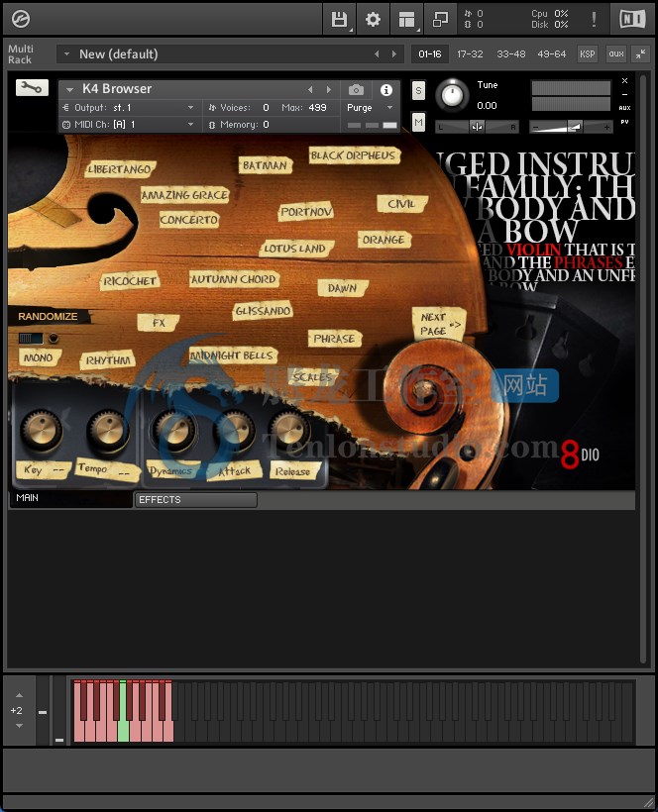The width and height of the screenshot is (658, 812).
Task: Open the Purge dropdown menu
Action: tap(370, 108)
